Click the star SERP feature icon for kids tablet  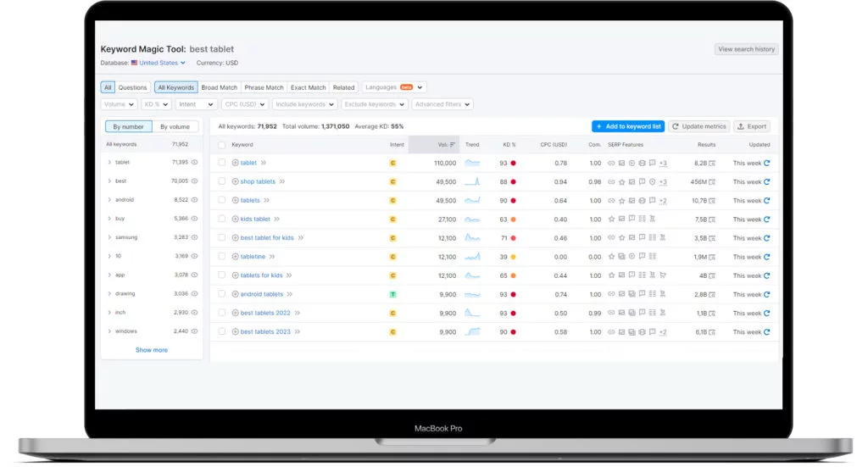pos(611,220)
